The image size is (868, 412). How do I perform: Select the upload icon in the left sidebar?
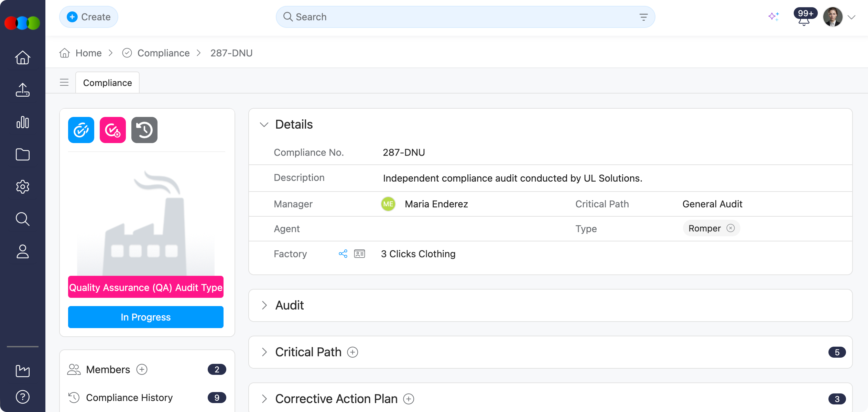click(x=22, y=90)
